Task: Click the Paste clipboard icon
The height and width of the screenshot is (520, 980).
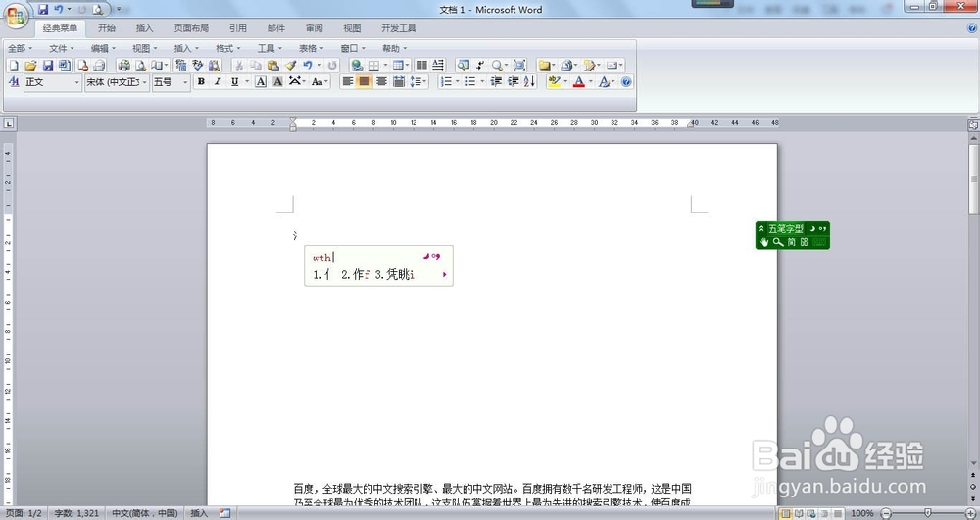Action: (x=273, y=65)
